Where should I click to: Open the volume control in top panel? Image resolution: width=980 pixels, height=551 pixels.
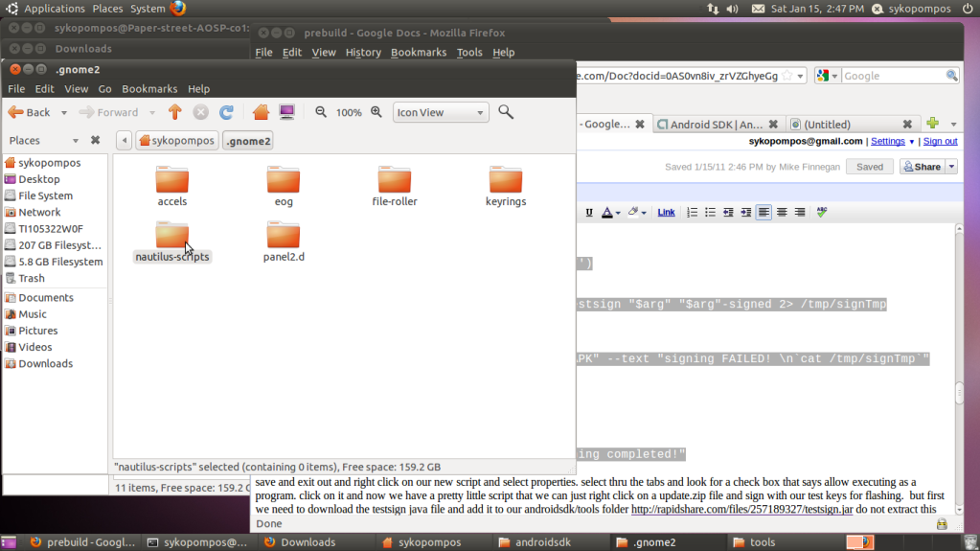coord(733,9)
